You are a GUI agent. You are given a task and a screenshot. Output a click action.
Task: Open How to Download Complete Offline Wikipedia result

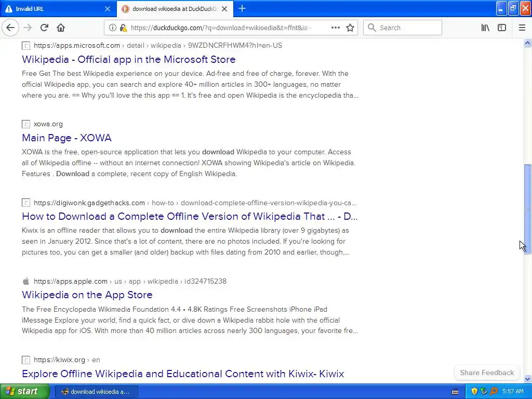click(190, 216)
